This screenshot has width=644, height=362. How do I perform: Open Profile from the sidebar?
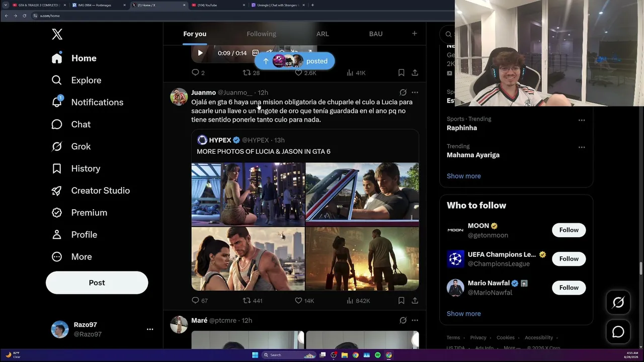(x=74, y=235)
